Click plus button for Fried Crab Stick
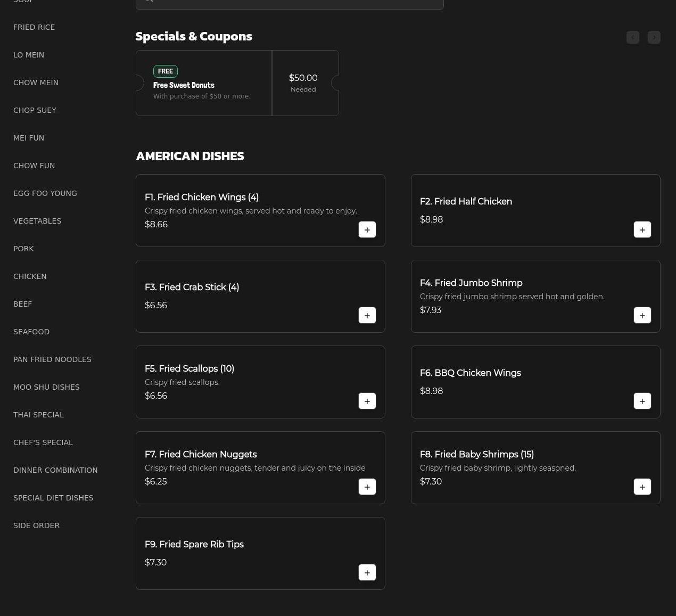676x616 pixels. 367,315
